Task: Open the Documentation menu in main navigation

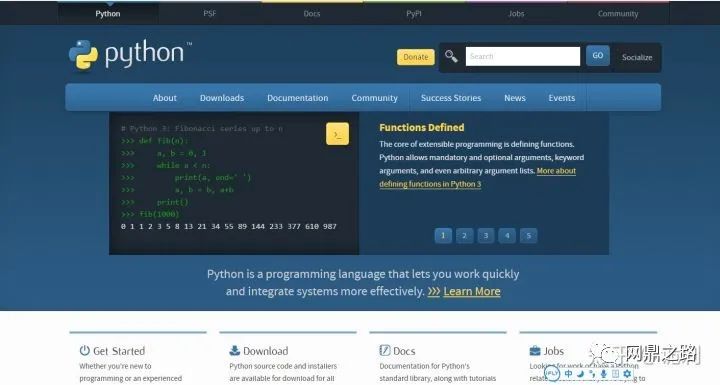Action: [298, 98]
